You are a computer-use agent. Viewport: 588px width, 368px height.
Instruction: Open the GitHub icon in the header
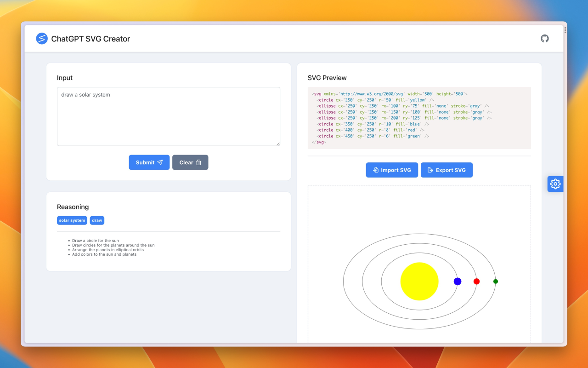pyautogui.click(x=545, y=39)
